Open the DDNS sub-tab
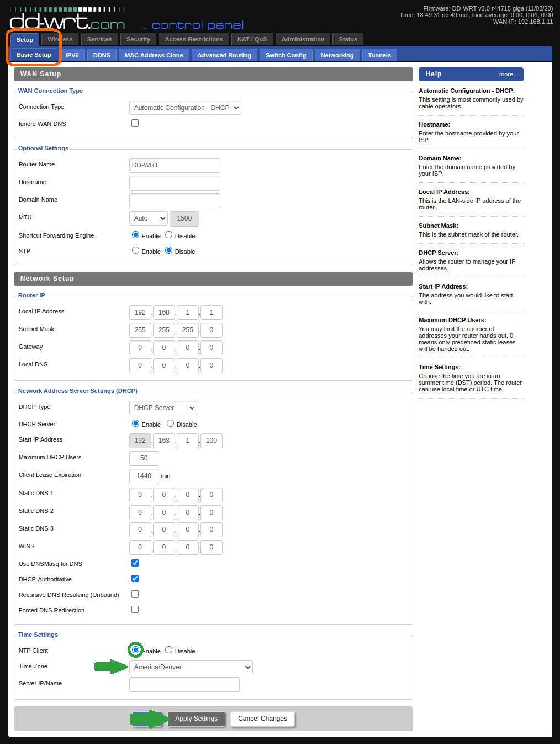The image size is (560, 744). click(x=102, y=55)
